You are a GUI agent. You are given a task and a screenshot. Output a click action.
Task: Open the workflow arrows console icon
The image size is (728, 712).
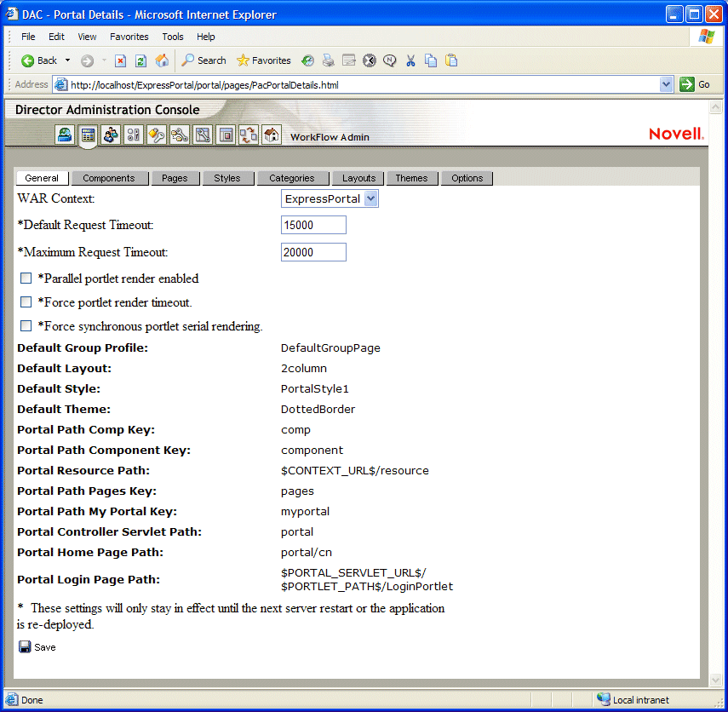[249, 135]
